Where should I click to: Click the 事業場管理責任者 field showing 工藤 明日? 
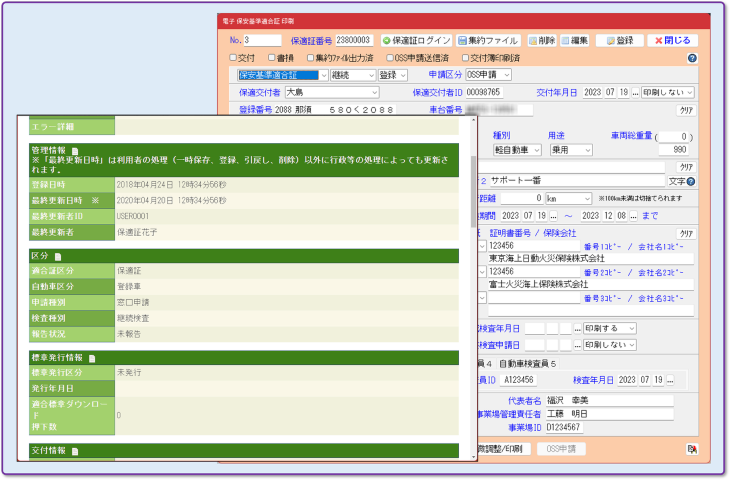[x=609, y=414]
